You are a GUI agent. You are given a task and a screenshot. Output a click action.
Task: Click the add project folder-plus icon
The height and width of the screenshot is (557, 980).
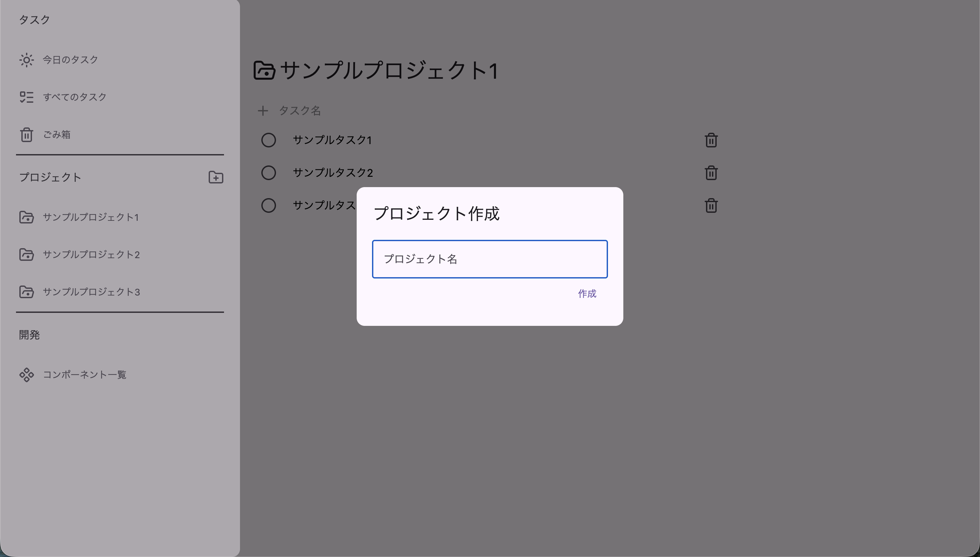click(216, 177)
